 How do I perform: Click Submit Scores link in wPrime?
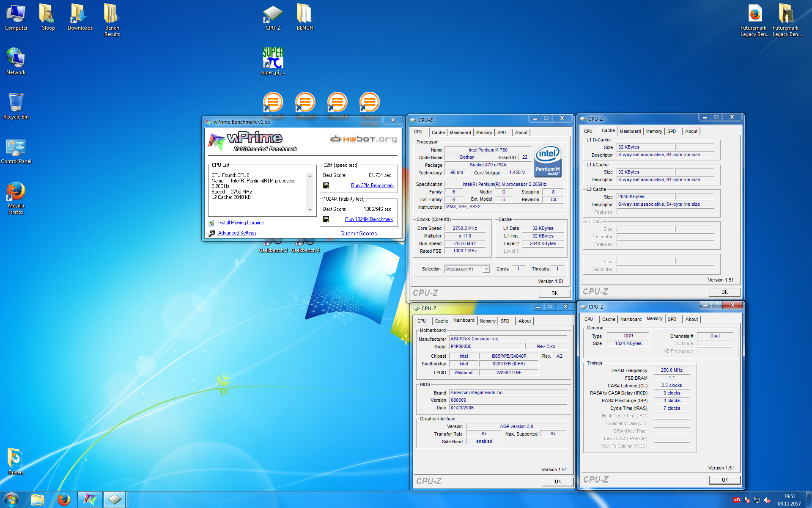pyautogui.click(x=359, y=233)
